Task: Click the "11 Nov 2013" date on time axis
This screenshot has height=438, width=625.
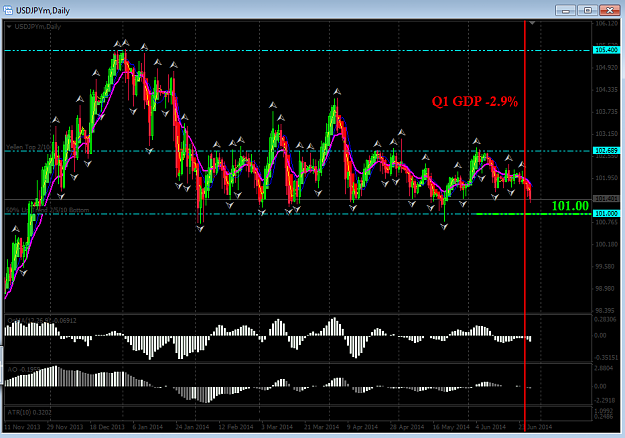Action: (x=22, y=427)
